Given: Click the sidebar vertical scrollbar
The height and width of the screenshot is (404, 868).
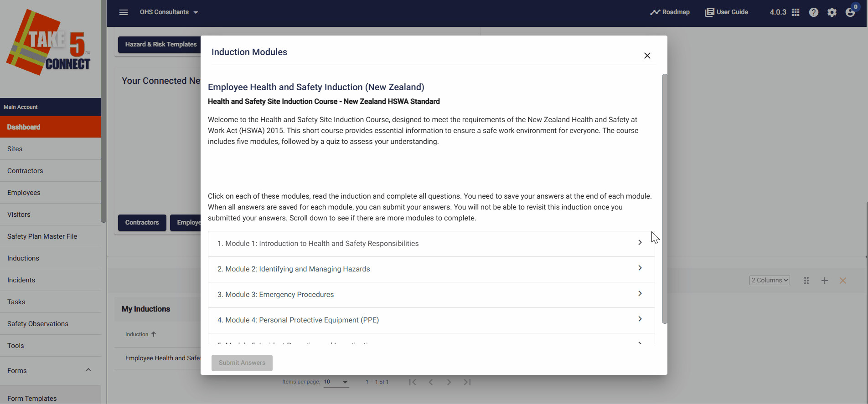Looking at the screenshot, I should (x=103, y=111).
